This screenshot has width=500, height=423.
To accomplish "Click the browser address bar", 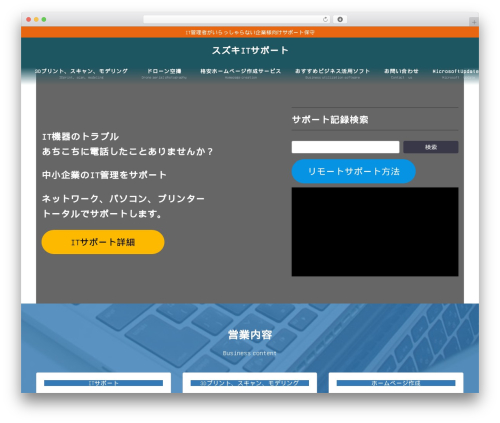I will (x=236, y=20).
